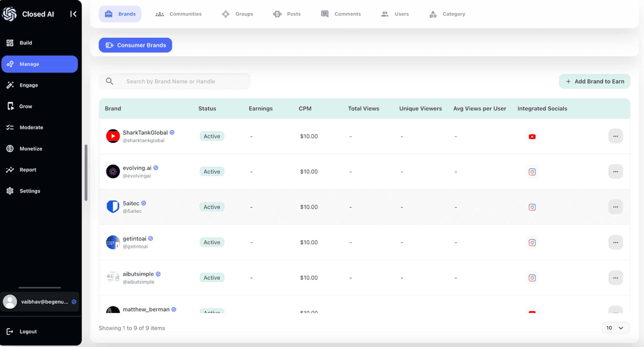Click the search magnifier icon
The width and height of the screenshot is (644, 347).
coord(109,81)
